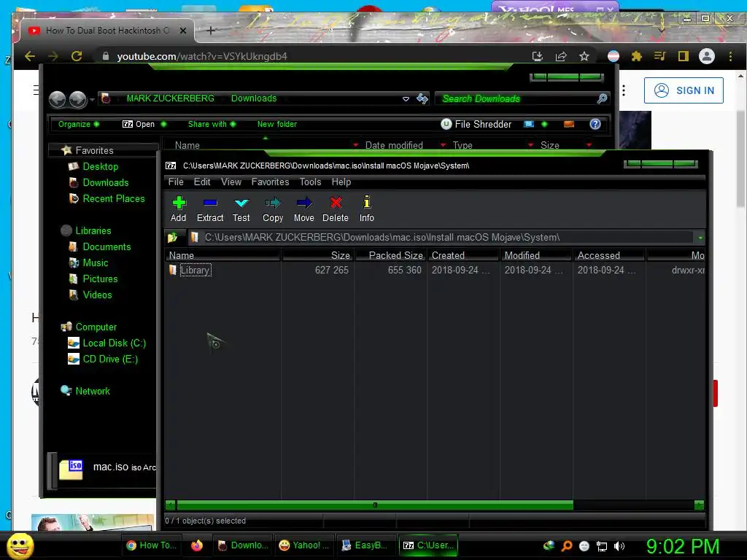747x560 pixels.
Task: Open the 7-Zip Help menu
Action: coord(341,182)
